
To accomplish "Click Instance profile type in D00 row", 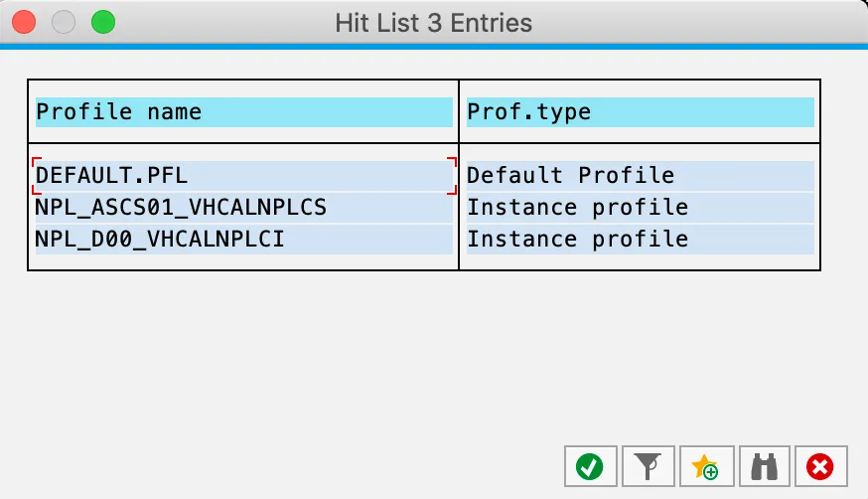I will coord(640,239).
